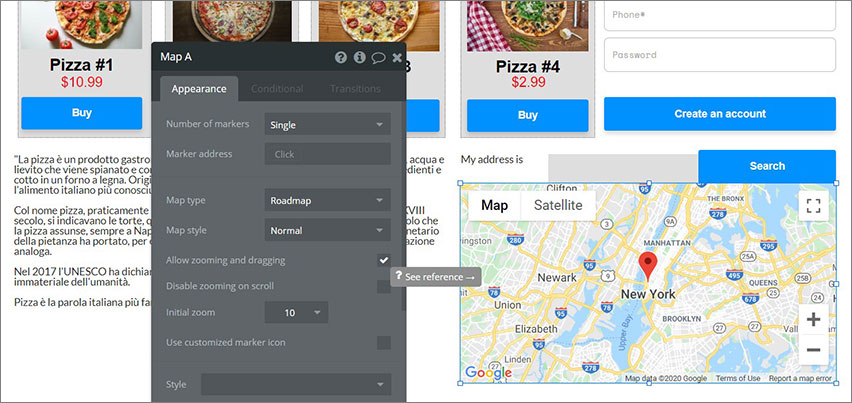Toggle fullscreen view on the map
The width and height of the screenshot is (852, 403).
813,206
